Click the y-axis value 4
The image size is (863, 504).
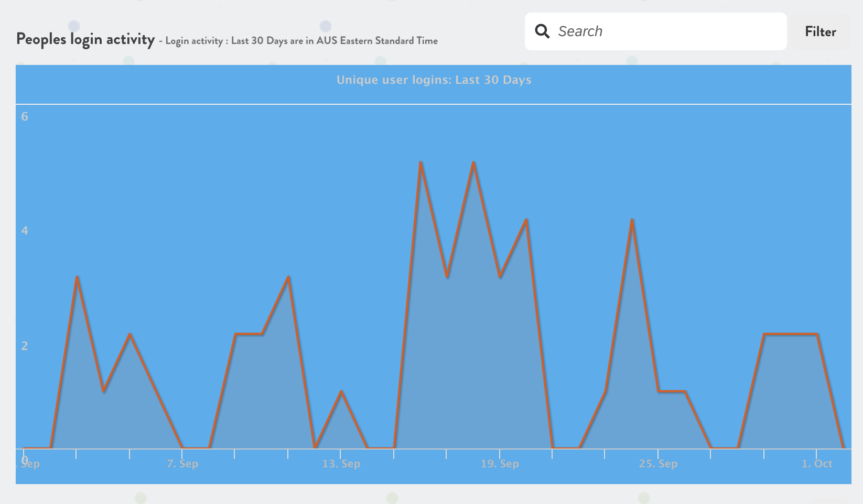(25, 231)
